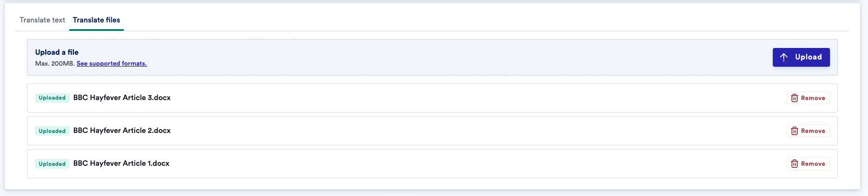Open the See supported formats link
868x196 pixels.
[x=111, y=64]
